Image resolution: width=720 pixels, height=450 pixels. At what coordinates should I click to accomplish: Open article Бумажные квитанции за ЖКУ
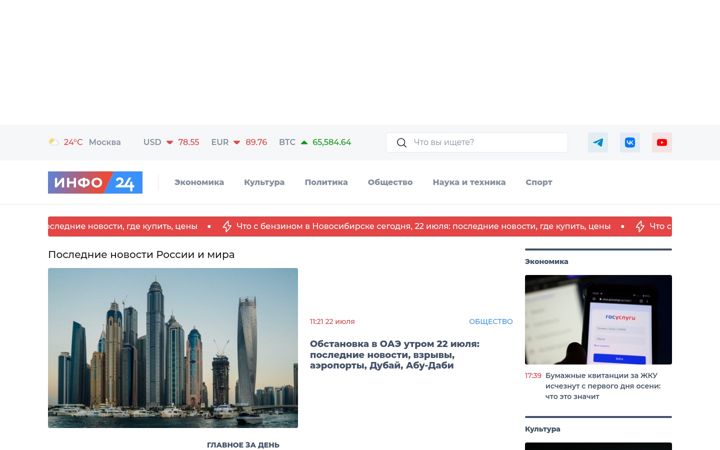[602, 386]
